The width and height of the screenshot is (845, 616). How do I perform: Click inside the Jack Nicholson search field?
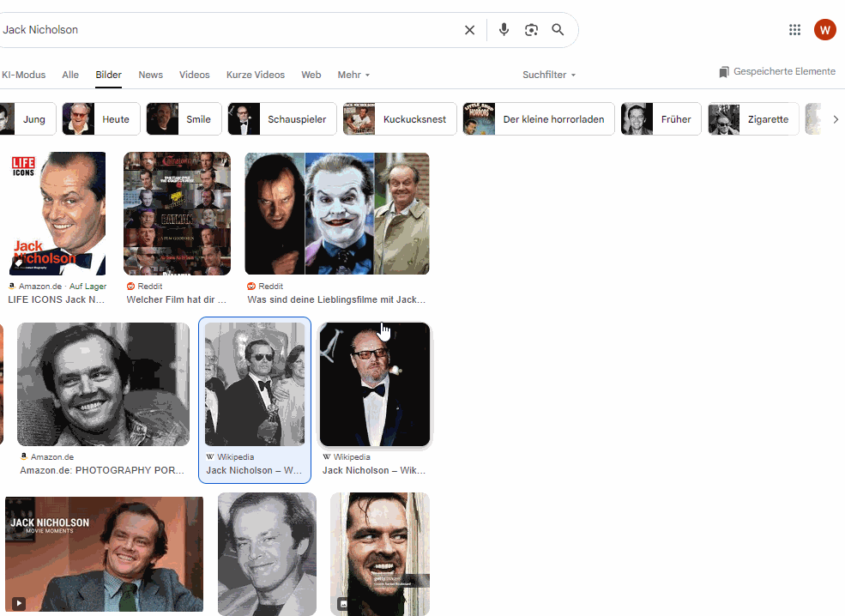229,30
